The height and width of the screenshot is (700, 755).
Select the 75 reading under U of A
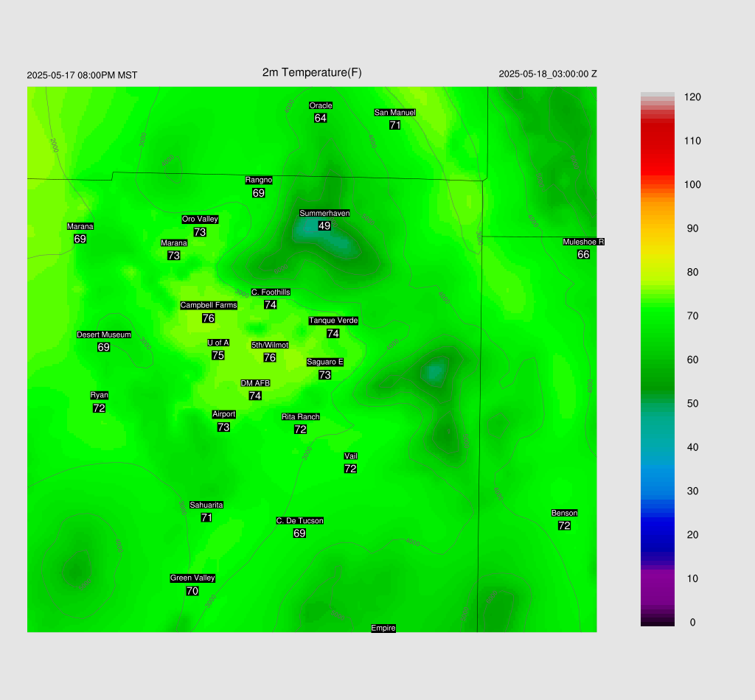[218, 356]
